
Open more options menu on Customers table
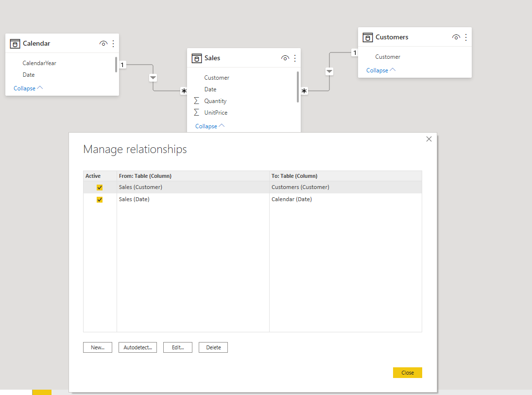(x=466, y=37)
